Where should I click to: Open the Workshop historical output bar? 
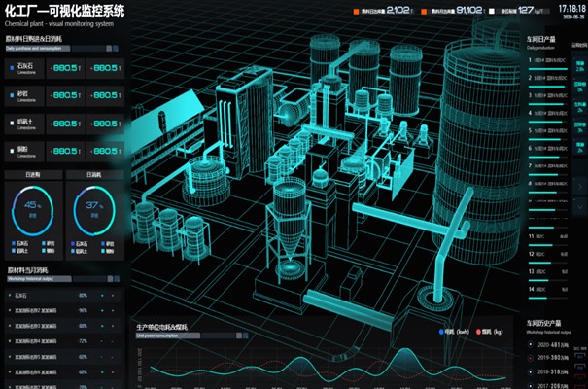(x=39, y=279)
